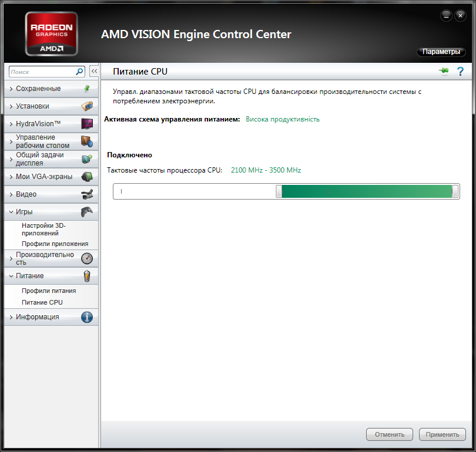
Task: Click the minimum CPU frequency slider handle
Action: point(279,191)
